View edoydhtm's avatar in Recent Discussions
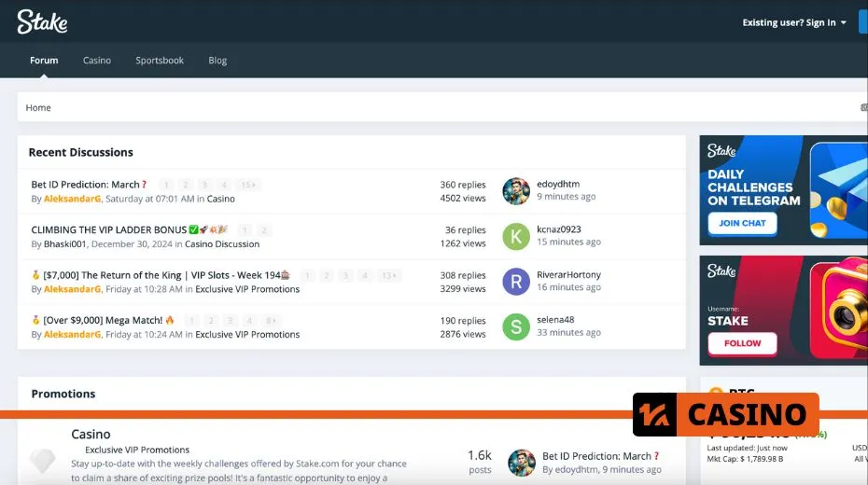This screenshot has width=868, height=485. (516, 191)
